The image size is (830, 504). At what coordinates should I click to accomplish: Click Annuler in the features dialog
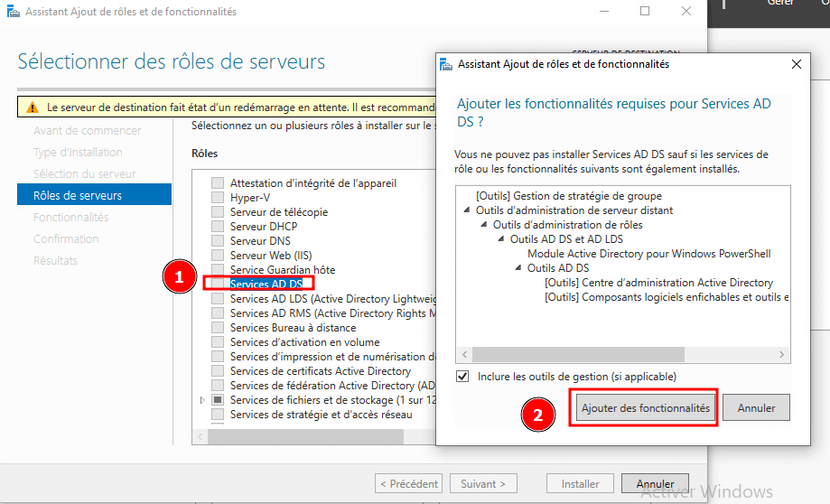(x=756, y=408)
